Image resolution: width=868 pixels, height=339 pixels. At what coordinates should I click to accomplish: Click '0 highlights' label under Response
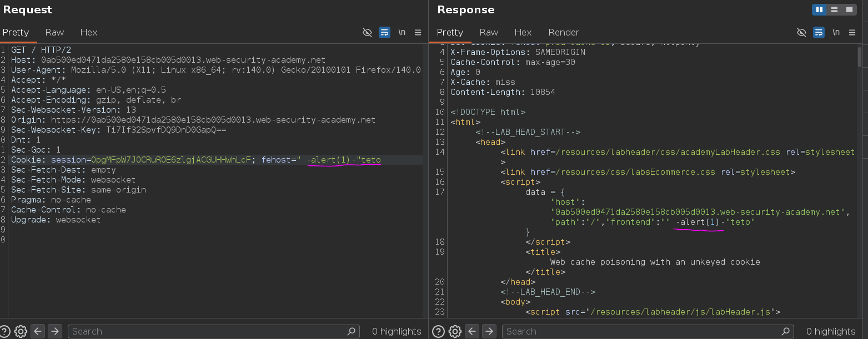tap(831, 331)
